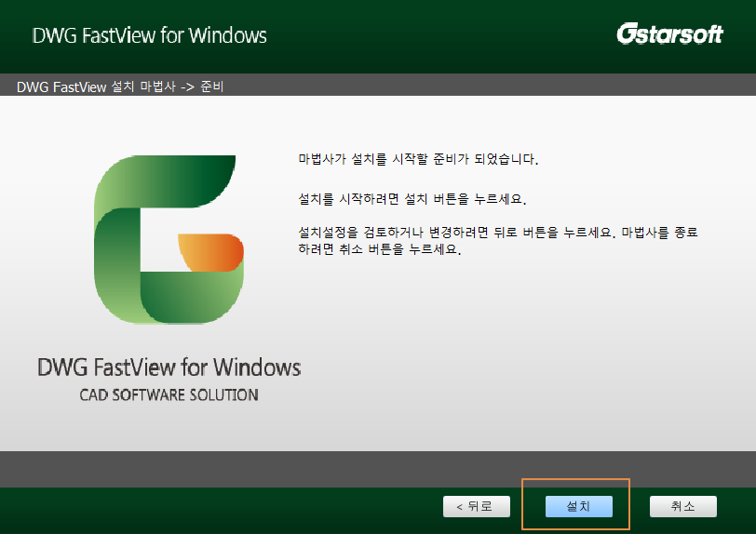The height and width of the screenshot is (534, 756).
Task: Click the text '마법사가 설치를 시작할 준비가 되었습니다.'
Action: click(418, 159)
